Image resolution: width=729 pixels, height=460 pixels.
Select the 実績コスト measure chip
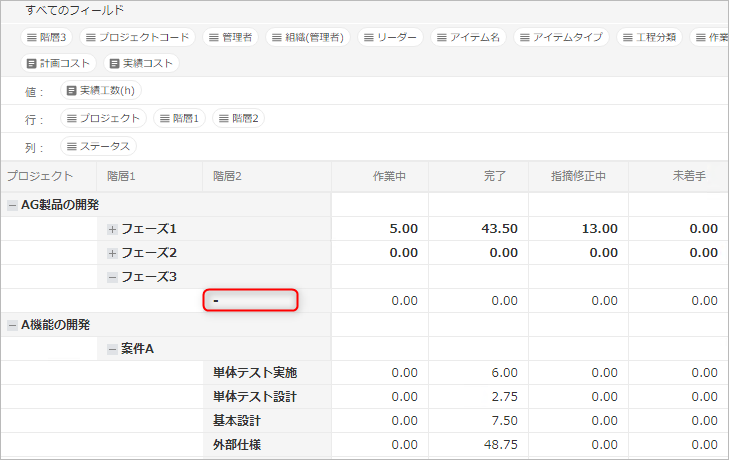pos(140,63)
